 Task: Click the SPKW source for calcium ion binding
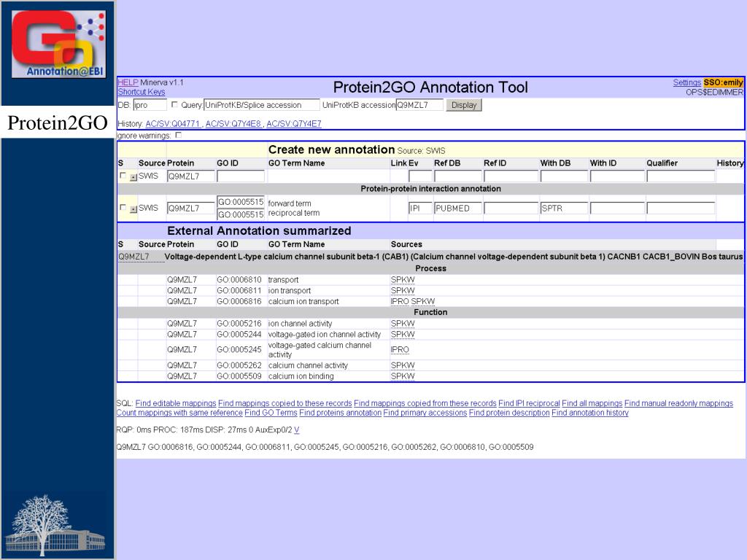coord(403,377)
